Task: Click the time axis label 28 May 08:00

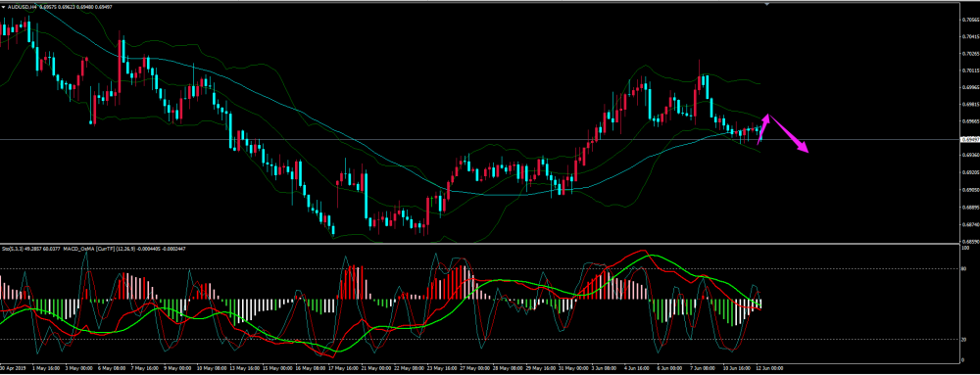Action: click(508, 368)
